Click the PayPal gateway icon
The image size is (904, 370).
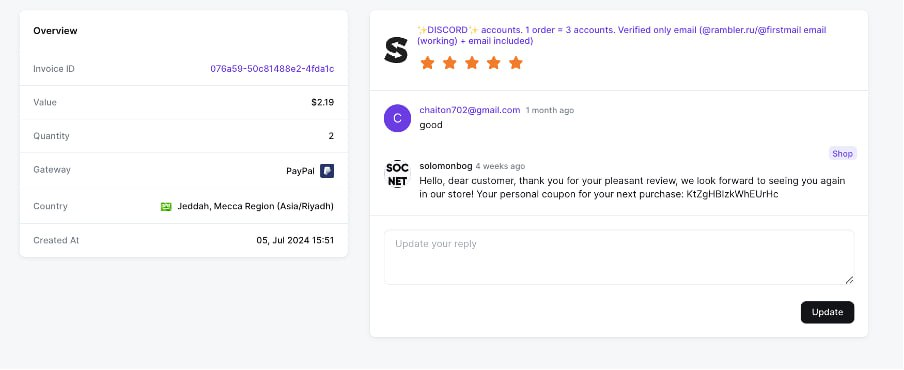pyautogui.click(x=327, y=171)
